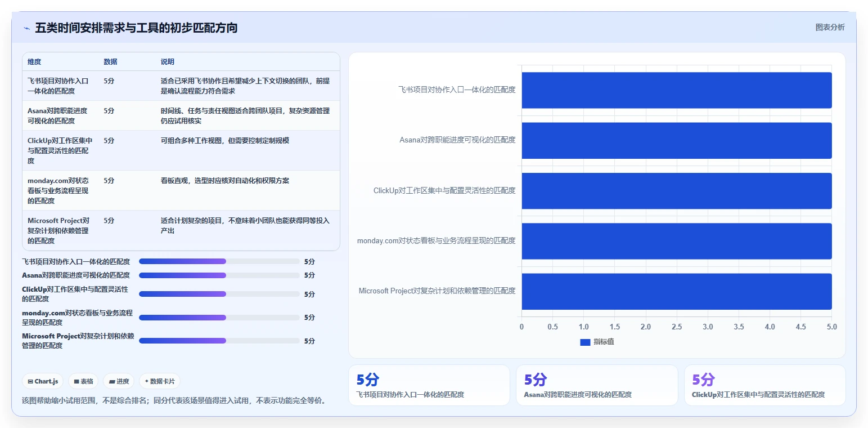The height and width of the screenshot is (428, 868).
Task: Click the footnote starting 该图帮助缩小试用范围
Action: tap(174, 401)
